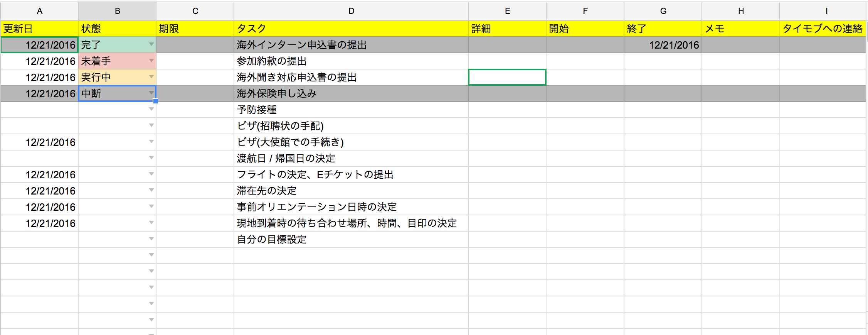
Task: Select column A header
Action: [39, 11]
